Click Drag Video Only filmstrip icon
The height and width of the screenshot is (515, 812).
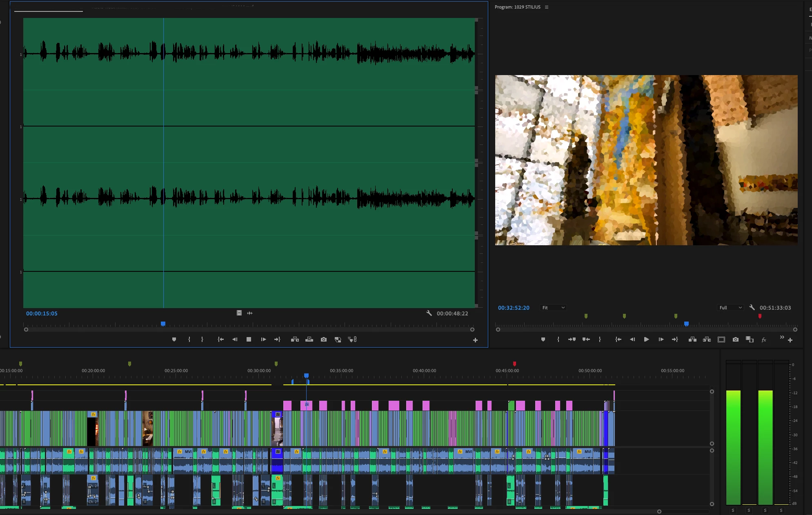click(239, 313)
